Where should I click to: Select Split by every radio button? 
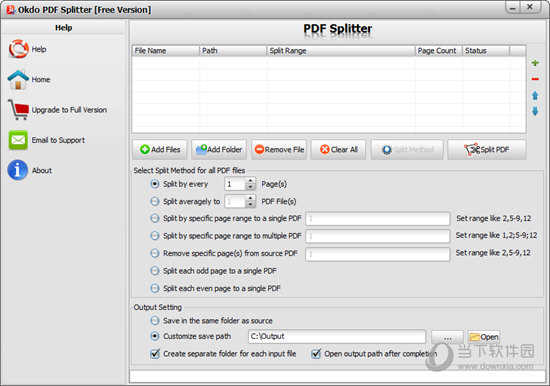(155, 184)
